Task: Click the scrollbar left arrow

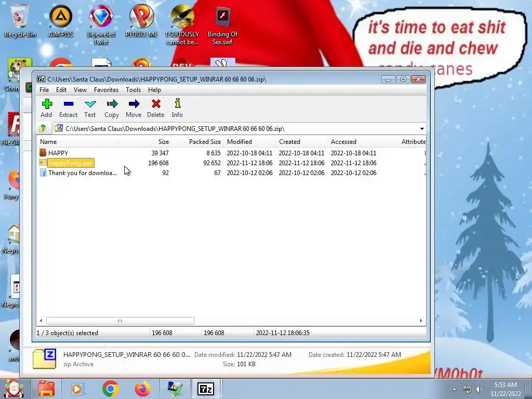Action: [41, 321]
